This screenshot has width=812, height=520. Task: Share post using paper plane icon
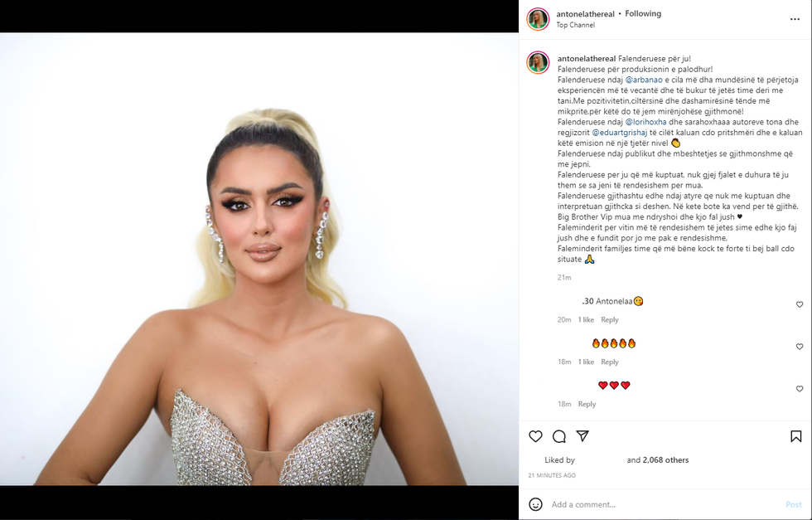coord(582,436)
